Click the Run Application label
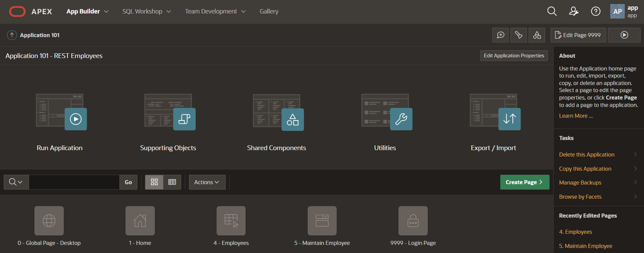 tap(60, 148)
